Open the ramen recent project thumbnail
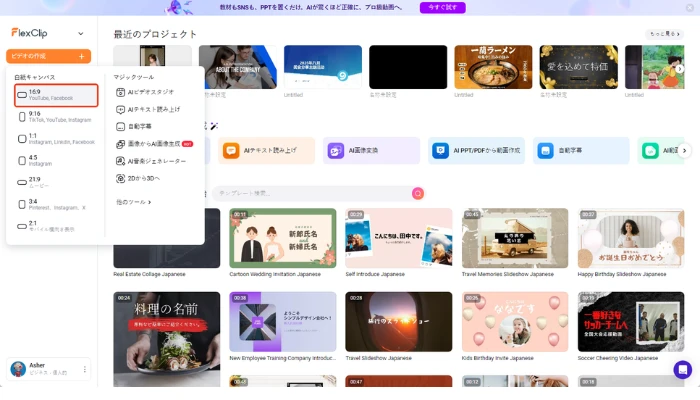 point(493,67)
